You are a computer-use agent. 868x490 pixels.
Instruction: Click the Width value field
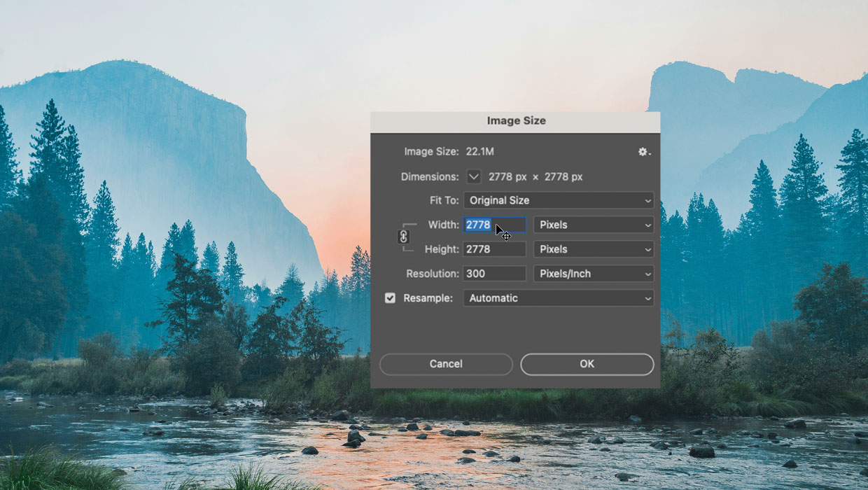click(x=495, y=225)
